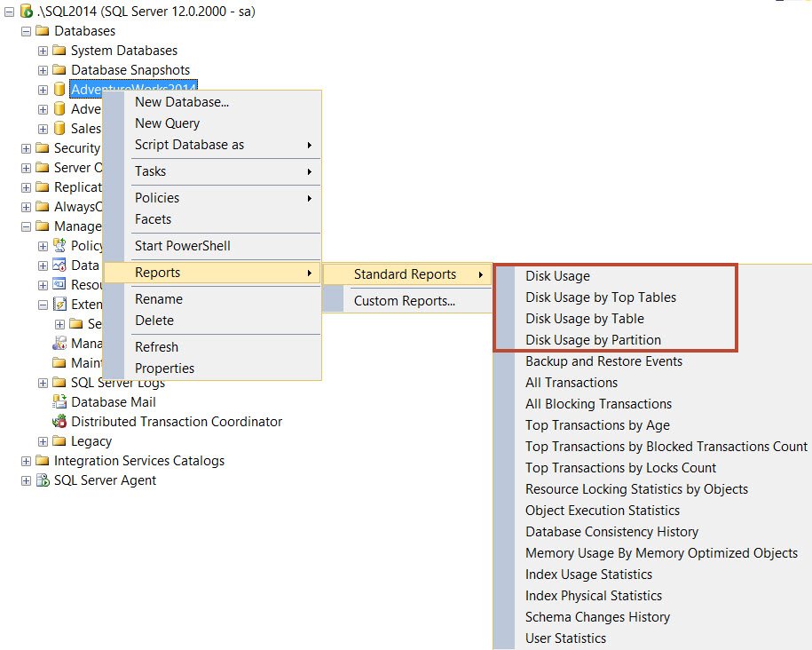The image size is (812, 650).
Task: Choose New Database... from context menu
Action: [x=212, y=102]
